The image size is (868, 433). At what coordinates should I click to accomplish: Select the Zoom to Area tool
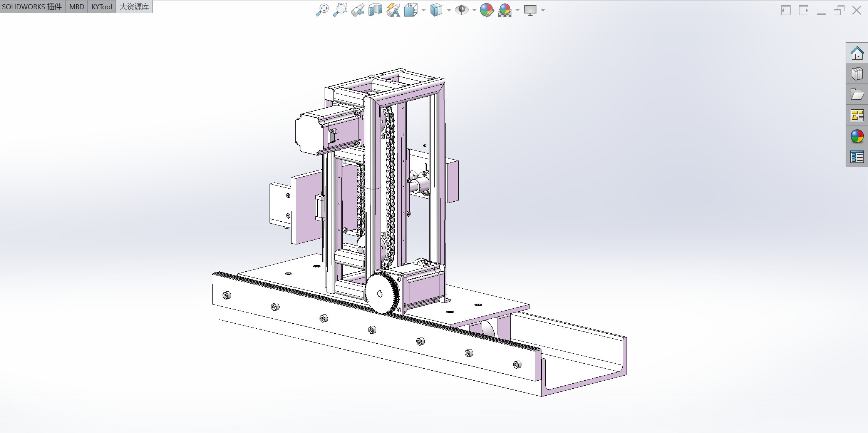[340, 10]
